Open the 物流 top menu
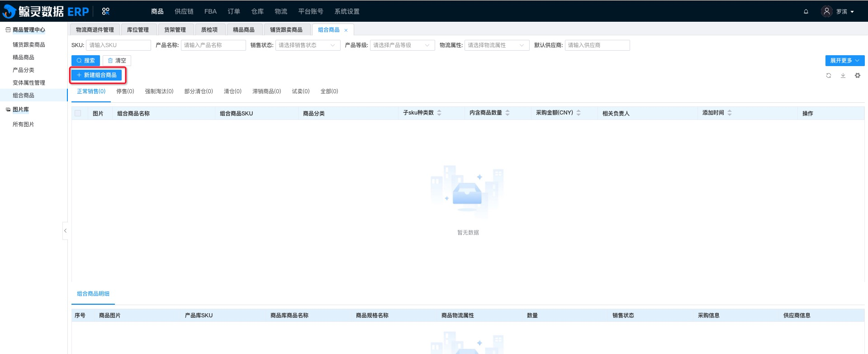Screen dimensions: 868x354 pos(281,11)
